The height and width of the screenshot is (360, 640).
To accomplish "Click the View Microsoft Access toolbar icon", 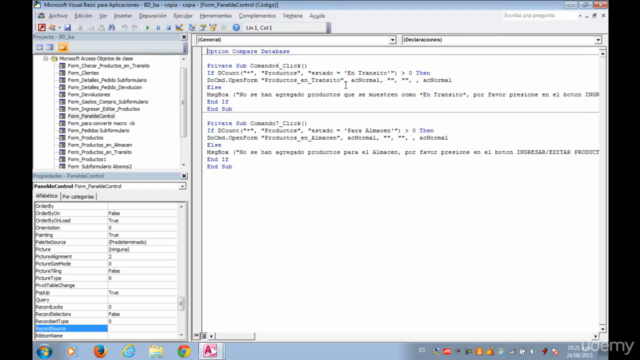I will (42, 28).
